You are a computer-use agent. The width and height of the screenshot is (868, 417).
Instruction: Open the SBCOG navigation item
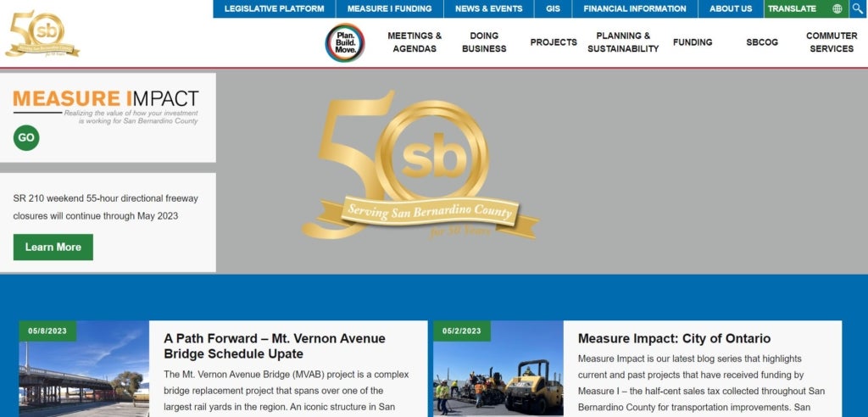point(762,42)
